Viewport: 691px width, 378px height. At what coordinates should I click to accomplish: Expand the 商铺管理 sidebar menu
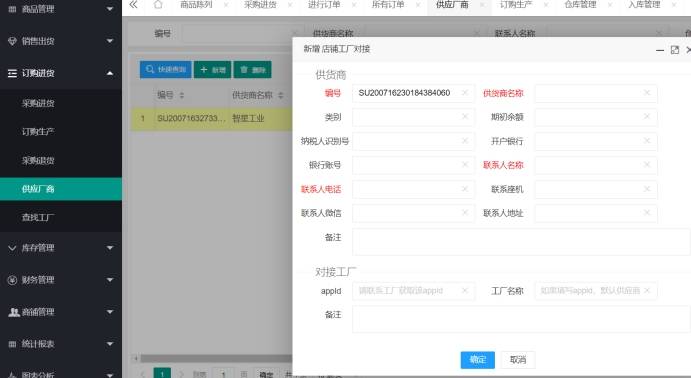pos(61,312)
